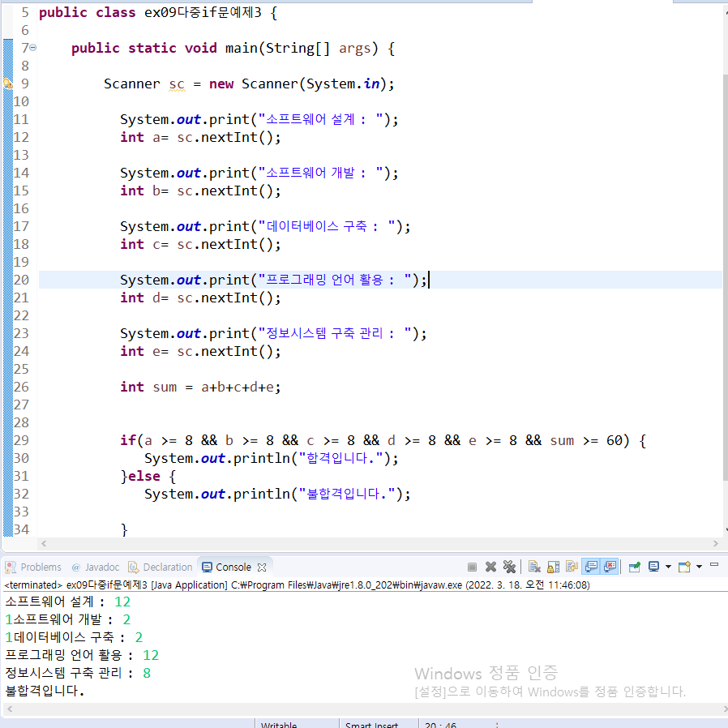Image resolution: width=728 pixels, height=728 pixels.
Task: Click Remove All Terminated Launches icon
Action: tap(509, 567)
